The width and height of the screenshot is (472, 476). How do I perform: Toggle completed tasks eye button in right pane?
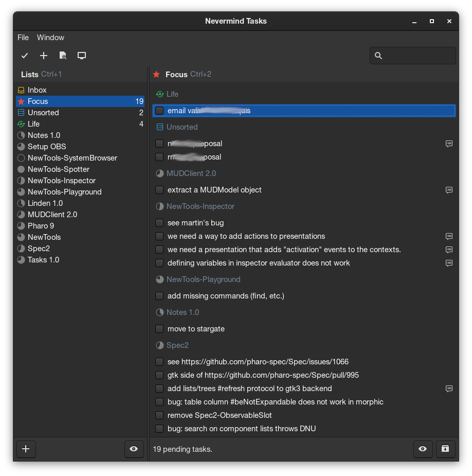(423, 449)
